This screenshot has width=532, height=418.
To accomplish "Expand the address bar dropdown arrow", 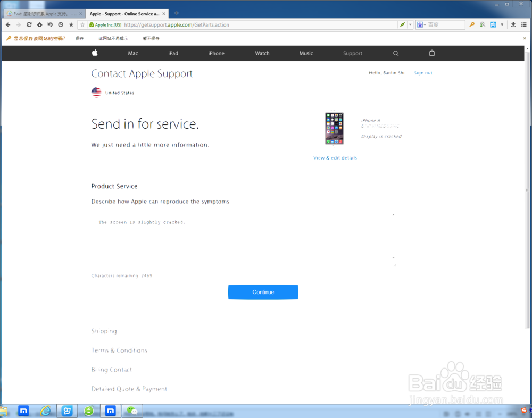I will (410, 25).
